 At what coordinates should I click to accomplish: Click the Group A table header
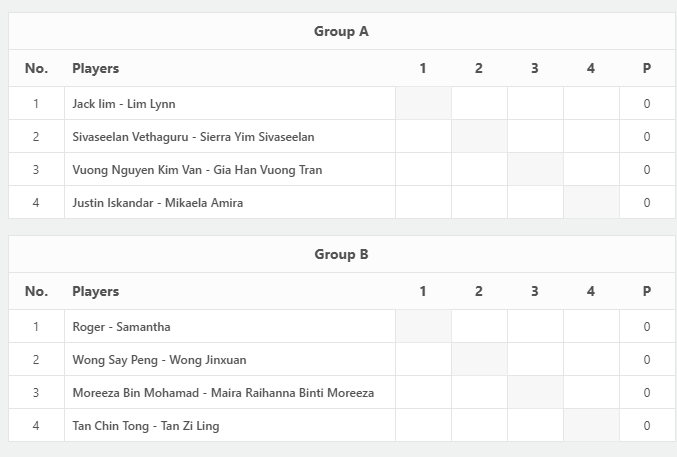click(x=341, y=31)
